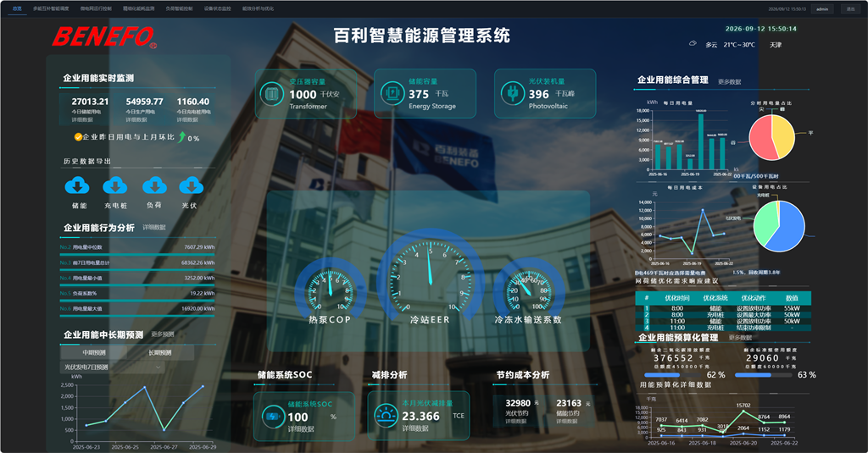Open 详细数据 next to 企业用能行为分析
Screen dimensions: 868x453
154,227
